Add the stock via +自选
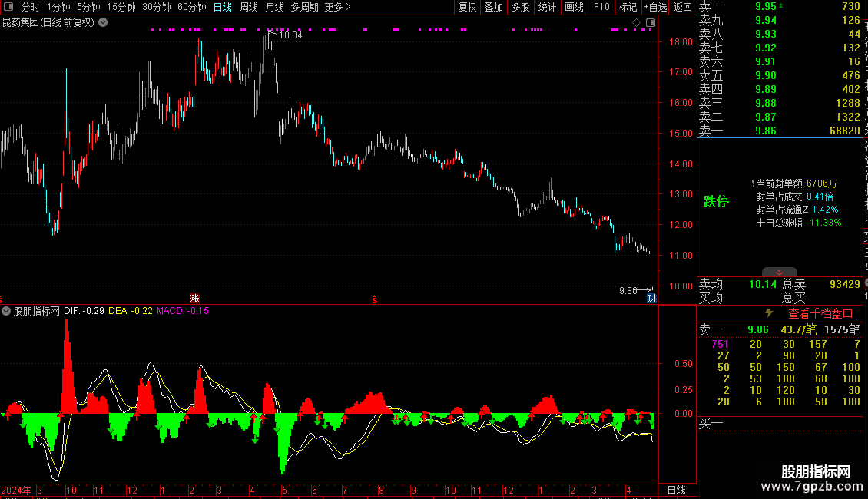 click(x=655, y=7)
